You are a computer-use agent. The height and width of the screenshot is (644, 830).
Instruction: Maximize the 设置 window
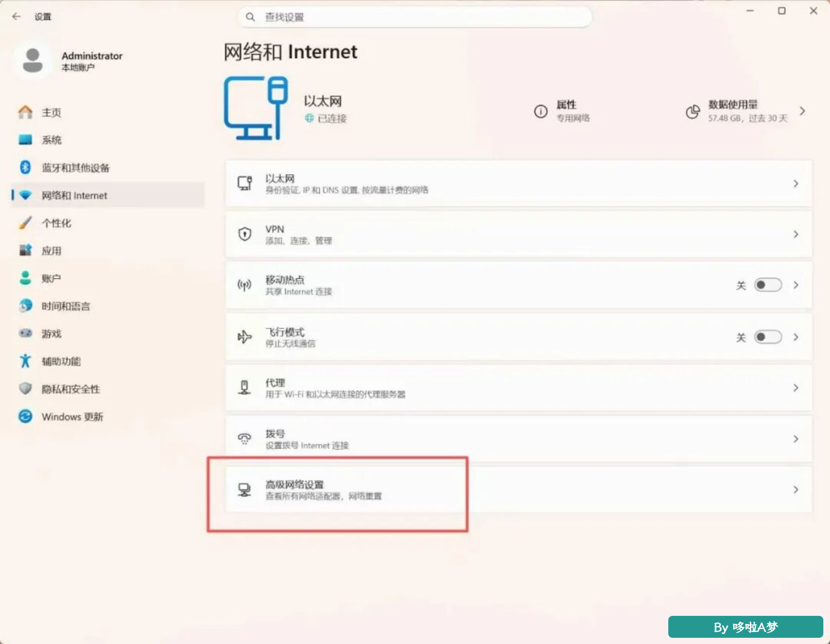coord(781,10)
